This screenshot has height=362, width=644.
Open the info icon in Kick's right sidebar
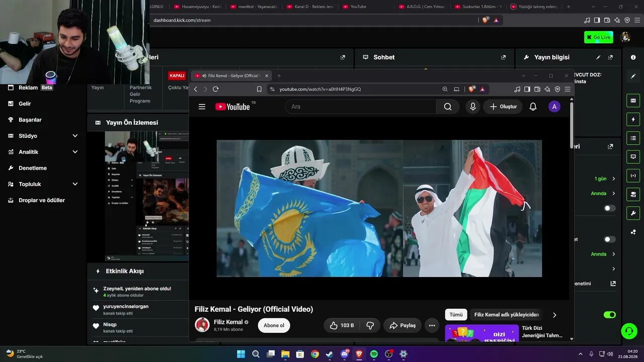(x=633, y=57)
